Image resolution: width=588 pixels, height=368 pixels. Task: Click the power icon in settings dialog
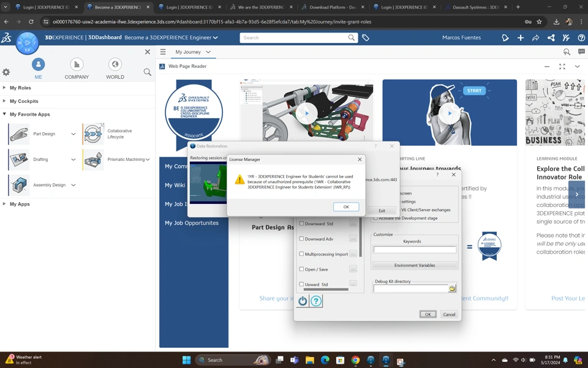[303, 301]
